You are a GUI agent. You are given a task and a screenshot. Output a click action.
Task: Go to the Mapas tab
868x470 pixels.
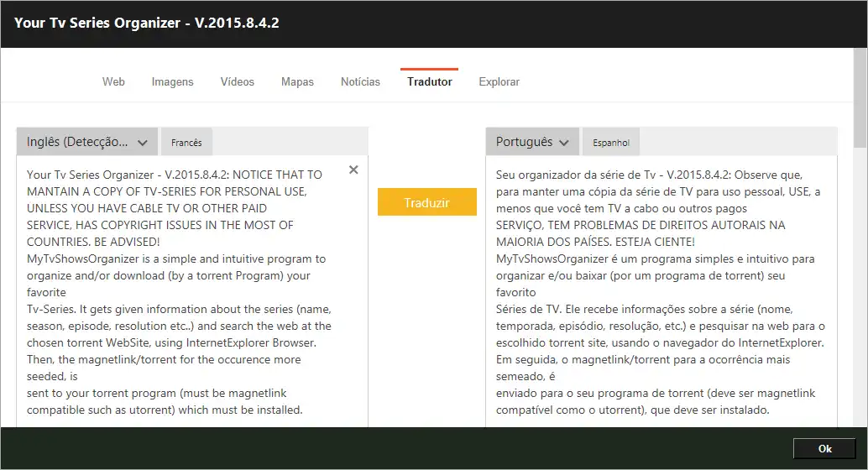[297, 82]
